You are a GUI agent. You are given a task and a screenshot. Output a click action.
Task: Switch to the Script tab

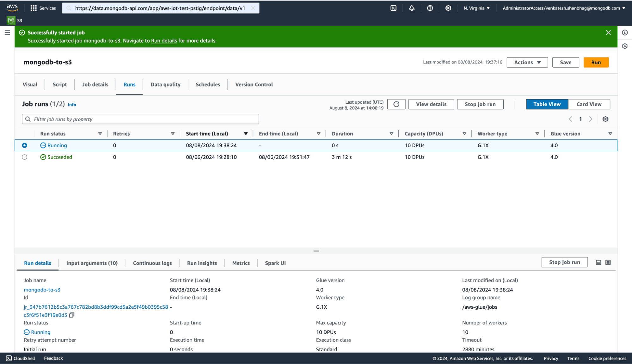tap(59, 85)
